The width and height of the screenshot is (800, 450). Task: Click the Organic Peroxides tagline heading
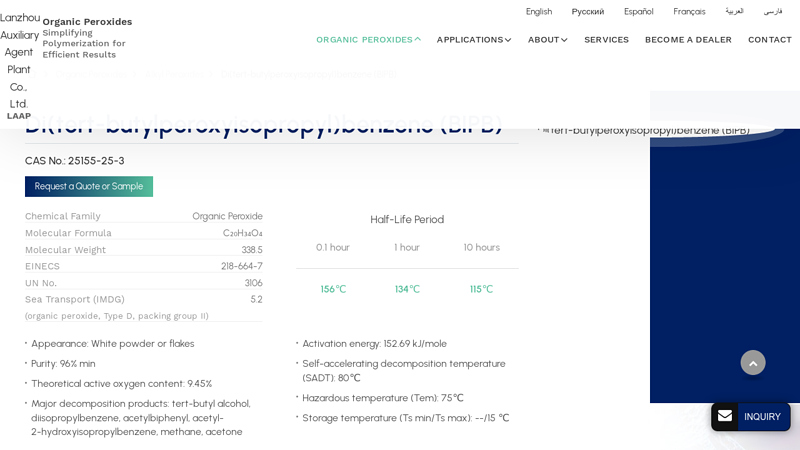pos(87,21)
